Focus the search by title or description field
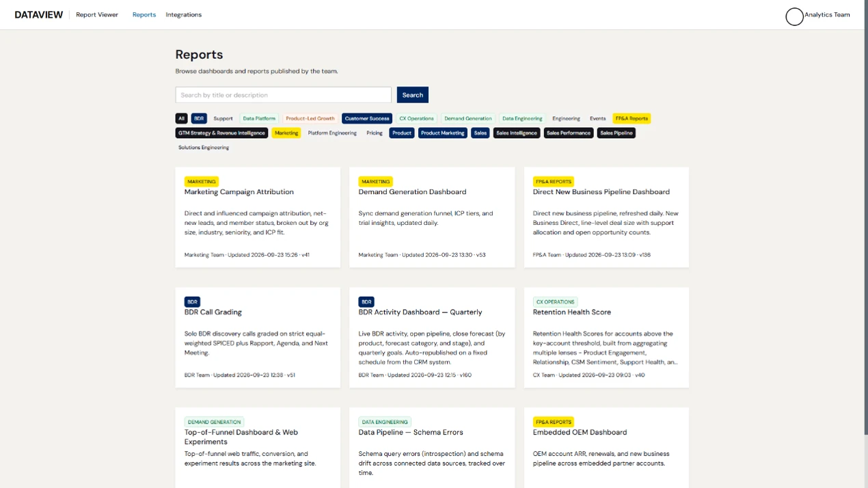Viewport: 868px width, 488px height. [283, 95]
